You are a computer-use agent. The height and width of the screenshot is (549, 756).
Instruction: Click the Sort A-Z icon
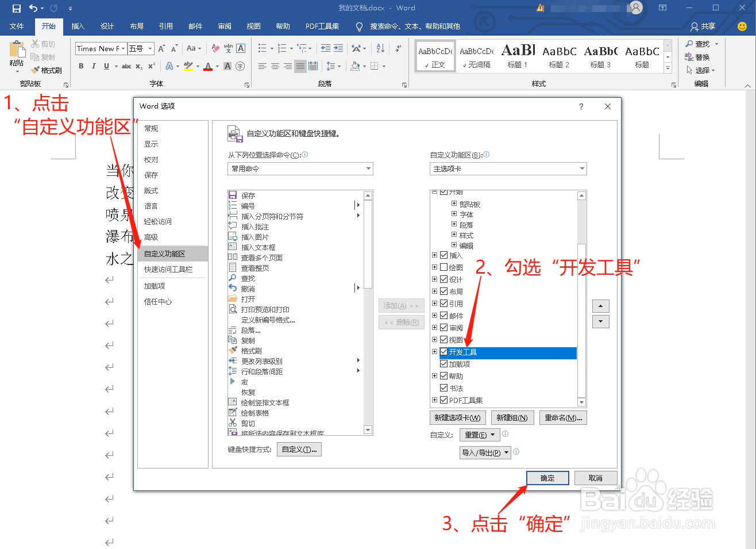(x=380, y=48)
